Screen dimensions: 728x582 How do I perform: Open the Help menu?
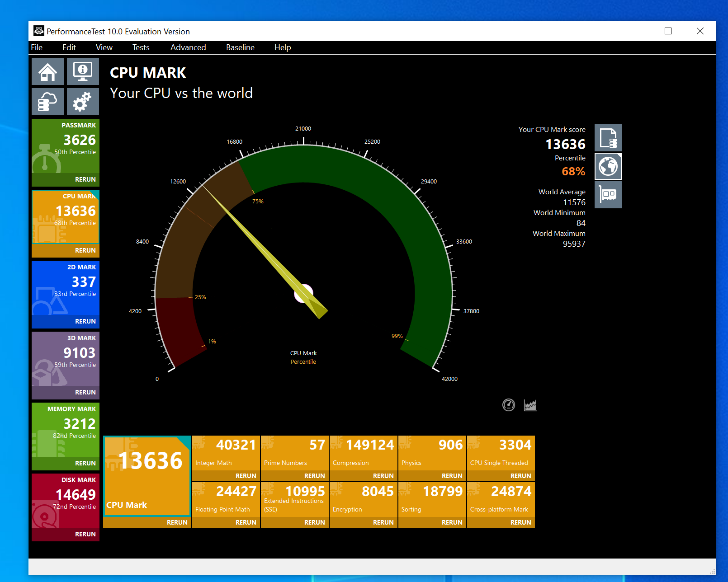(x=283, y=47)
